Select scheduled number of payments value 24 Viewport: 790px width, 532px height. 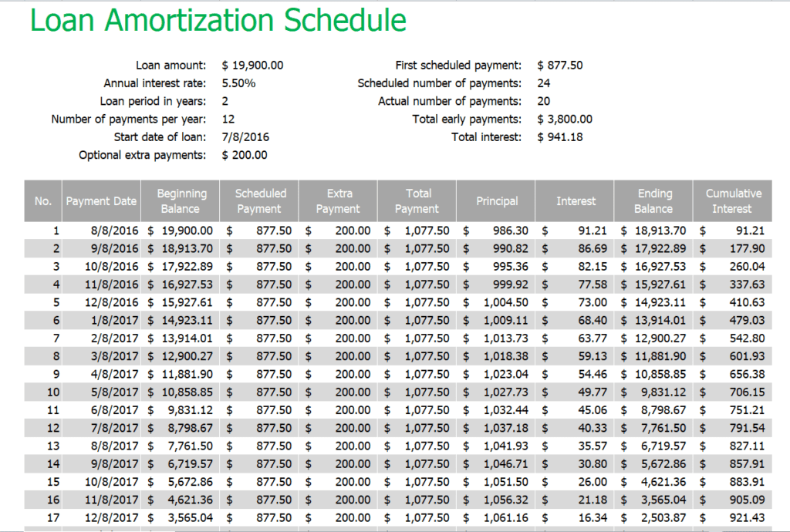(x=544, y=83)
